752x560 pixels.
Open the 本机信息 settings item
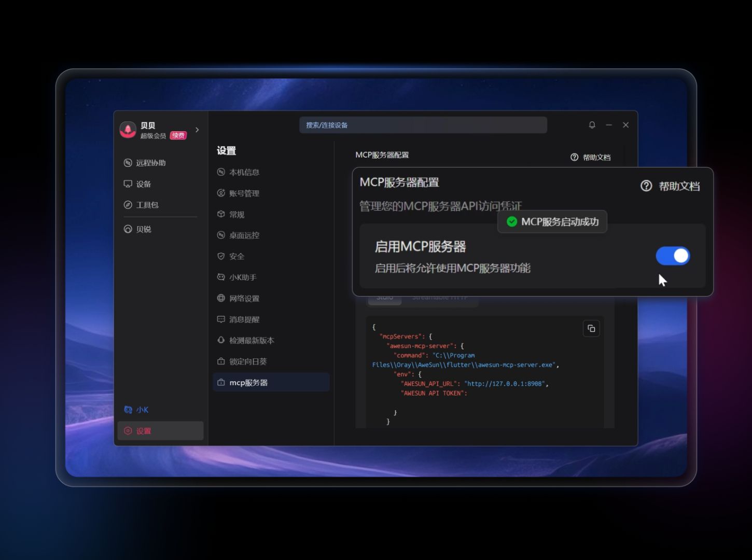pos(245,172)
